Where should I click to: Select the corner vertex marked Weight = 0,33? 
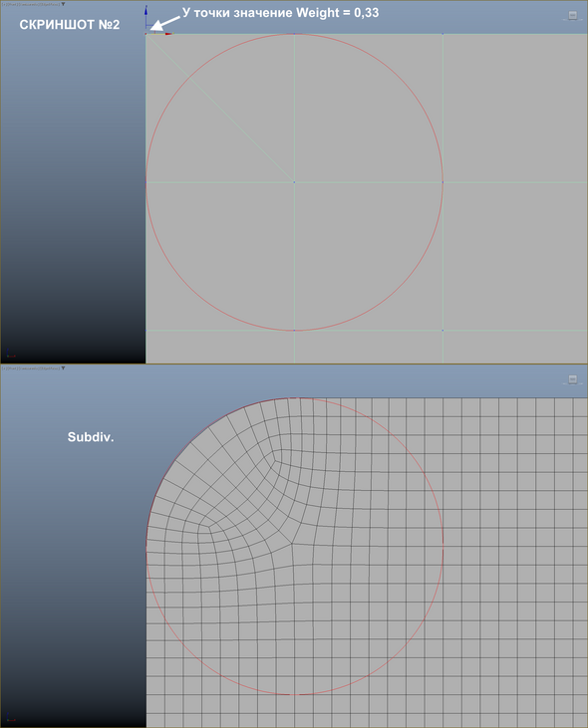pyautogui.click(x=147, y=34)
